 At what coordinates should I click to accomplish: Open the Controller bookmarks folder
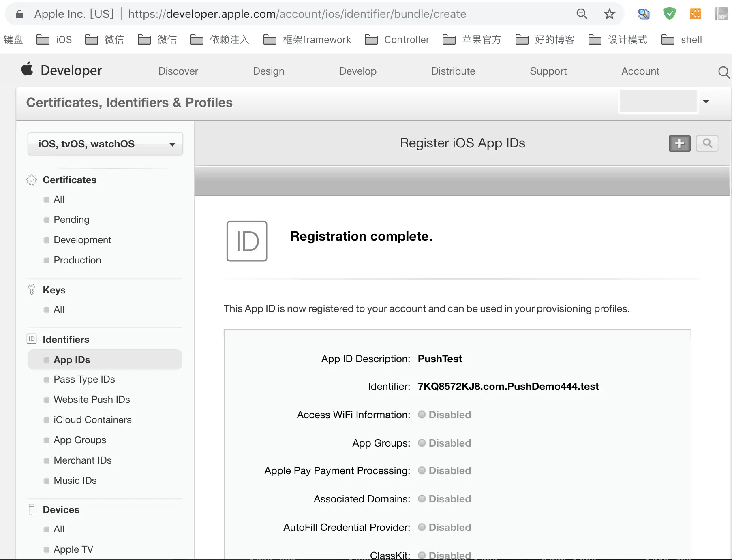point(397,40)
